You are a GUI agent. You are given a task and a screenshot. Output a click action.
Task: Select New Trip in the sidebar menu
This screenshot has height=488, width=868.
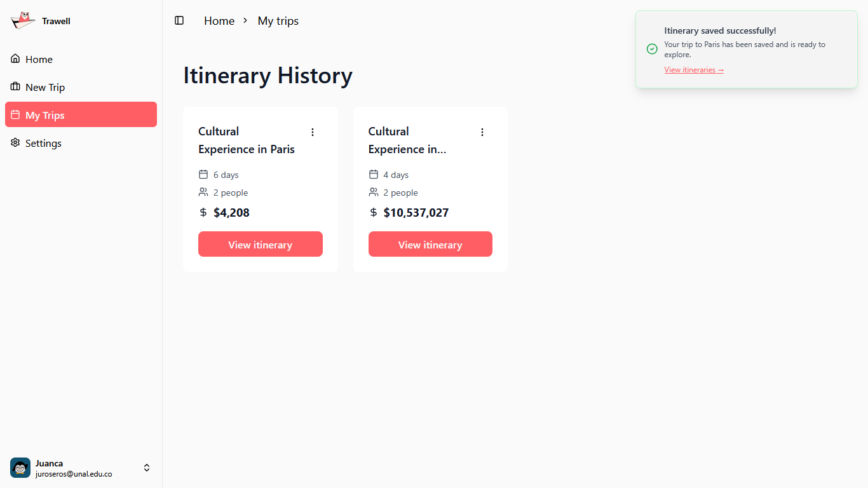(x=45, y=87)
